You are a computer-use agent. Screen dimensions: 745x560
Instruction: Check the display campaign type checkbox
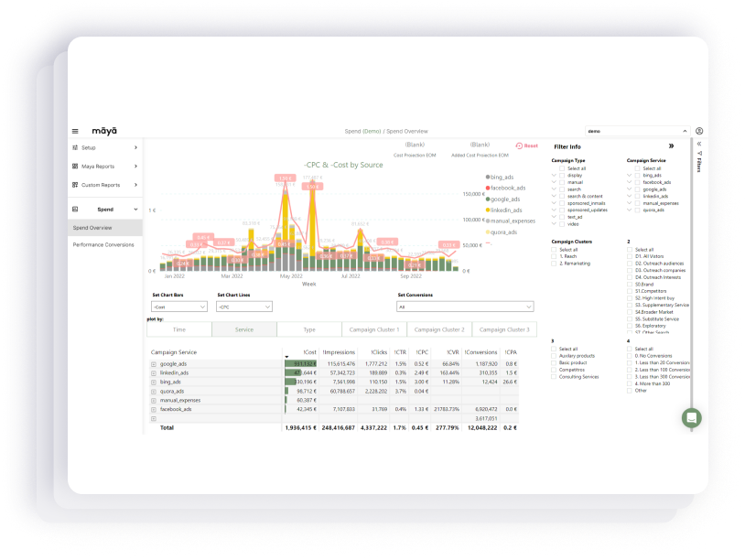pos(562,176)
